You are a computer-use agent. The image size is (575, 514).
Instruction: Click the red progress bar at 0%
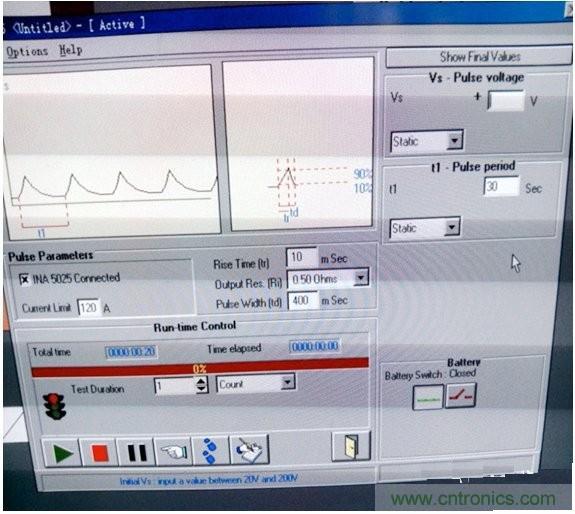pyautogui.click(x=200, y=368)
